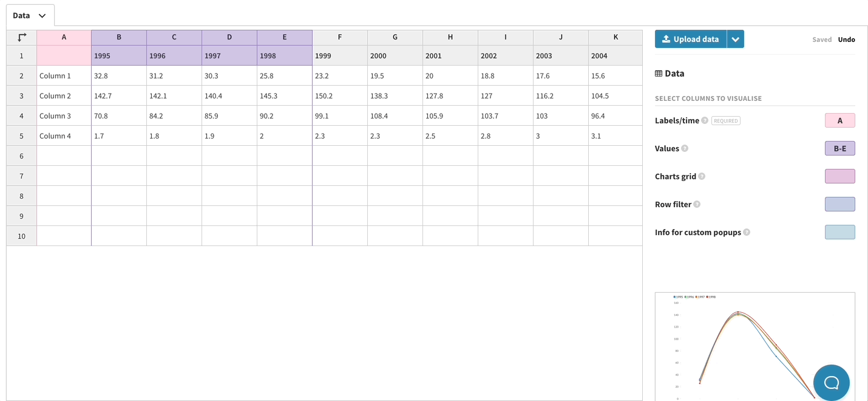The height and width of the screenshot is (401, 868).
Task: Click the Info for custom popups box
Action: (839, 232)
